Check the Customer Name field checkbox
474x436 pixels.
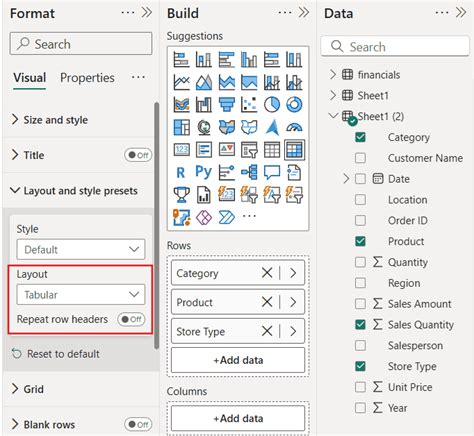coord(360,158)
